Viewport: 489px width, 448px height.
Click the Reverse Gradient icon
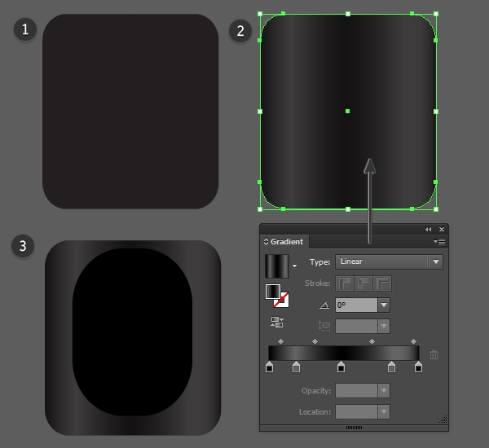tap(277, 322)
